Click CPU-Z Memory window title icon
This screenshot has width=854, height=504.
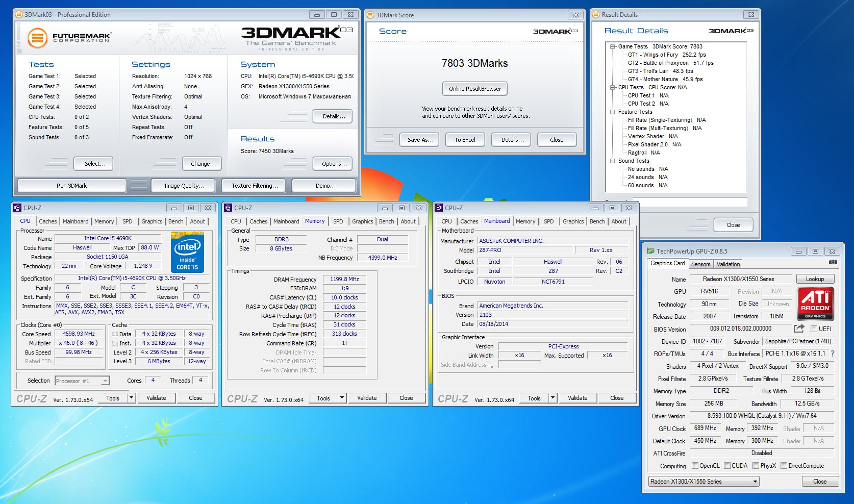(229, 208)
